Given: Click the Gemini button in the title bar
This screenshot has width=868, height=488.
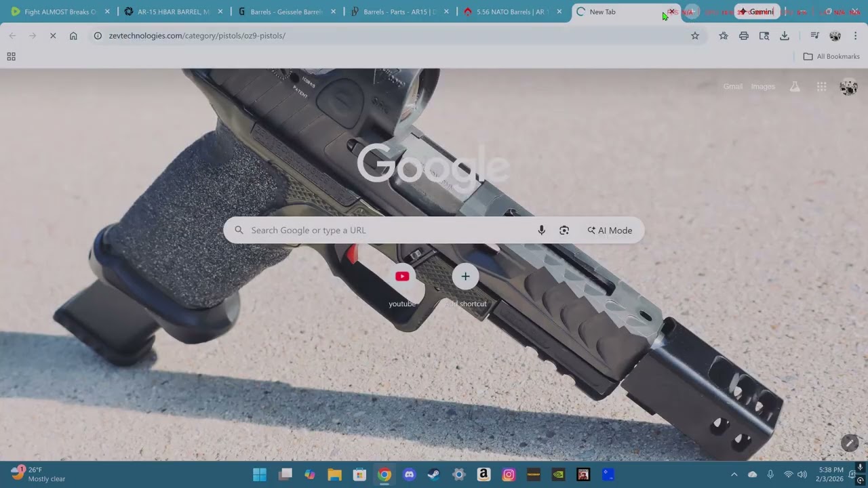Looking at the screenshot, I should pos(757,12).
